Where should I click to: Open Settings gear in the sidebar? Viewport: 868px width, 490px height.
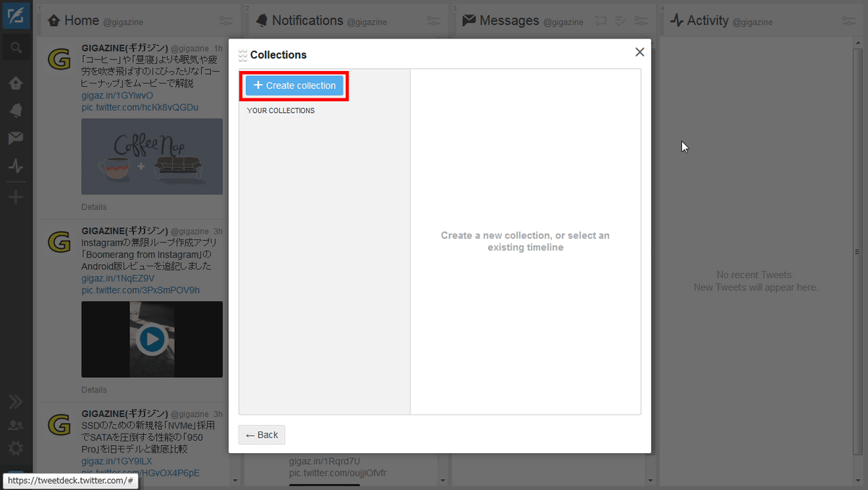(x=15, y=448)
